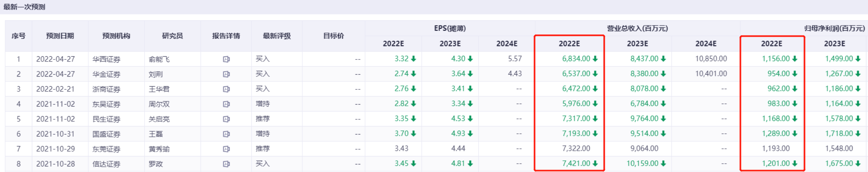868x172 pixels.
Task: Open report details icon for 华西证券 row
Action: pos(226,59)
